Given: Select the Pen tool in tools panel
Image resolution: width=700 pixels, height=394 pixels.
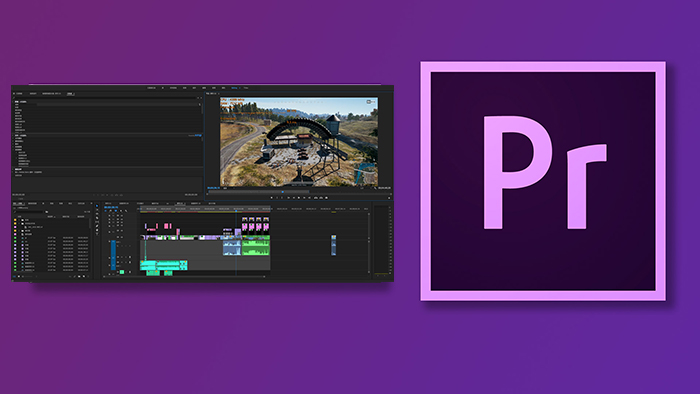Looking at the screenshot, I should [97, 226].
